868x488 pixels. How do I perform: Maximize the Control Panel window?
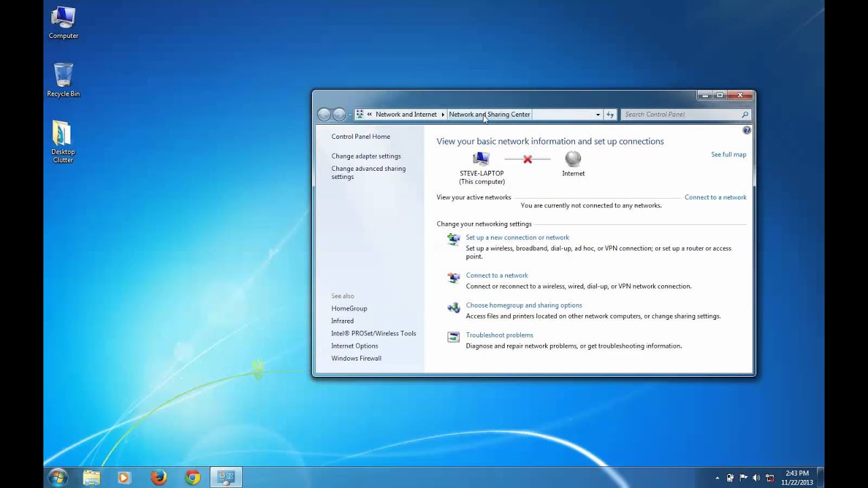click(720, 96)
